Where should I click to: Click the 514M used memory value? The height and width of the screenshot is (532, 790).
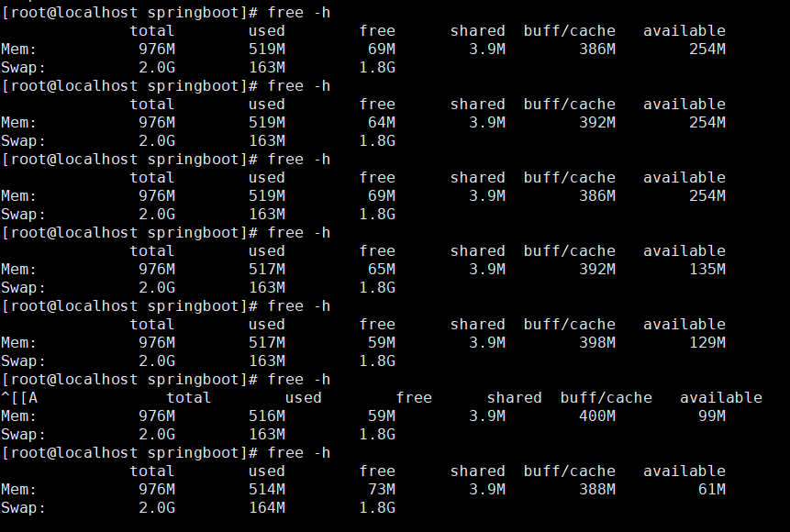coord(266,490)
